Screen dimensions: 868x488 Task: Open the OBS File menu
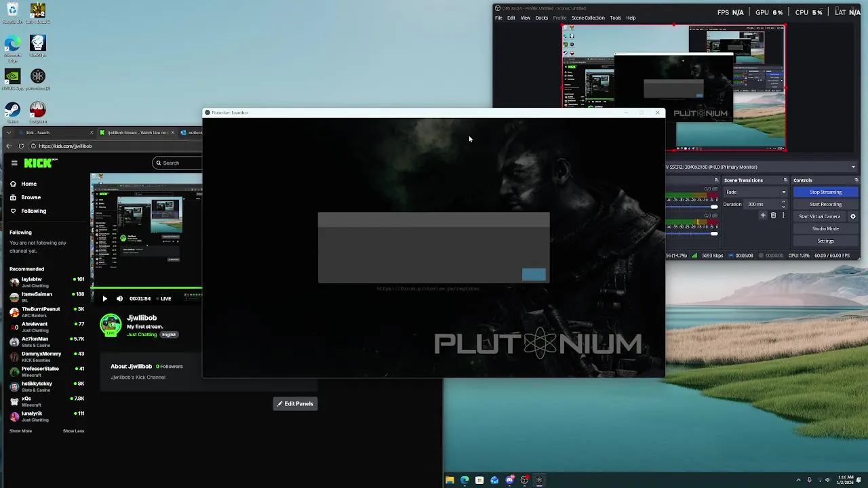tap(498, 18)
